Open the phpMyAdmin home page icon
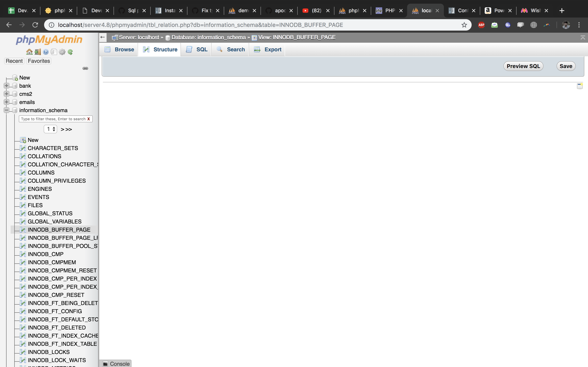The height and width of the screenshot is (367, 588). [29, 52]
